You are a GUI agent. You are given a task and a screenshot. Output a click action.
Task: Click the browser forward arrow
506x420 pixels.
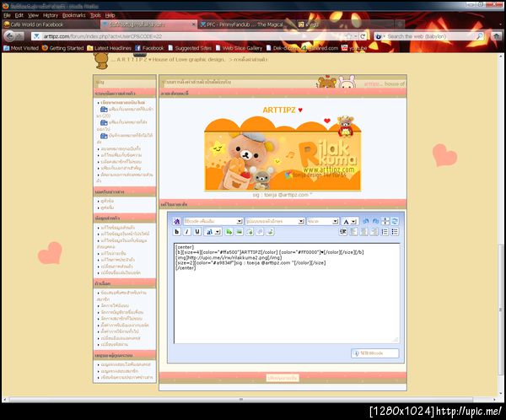(x=19, y=36)
